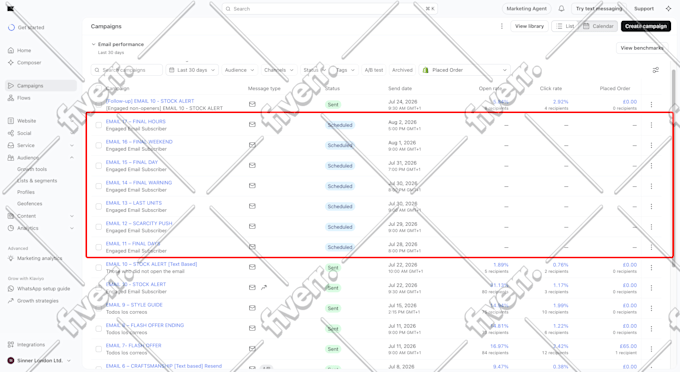Click the Klaviyo logo icon
Image resolution: width=680 pixels, height=372 pixels.
[x=11, y=9]
